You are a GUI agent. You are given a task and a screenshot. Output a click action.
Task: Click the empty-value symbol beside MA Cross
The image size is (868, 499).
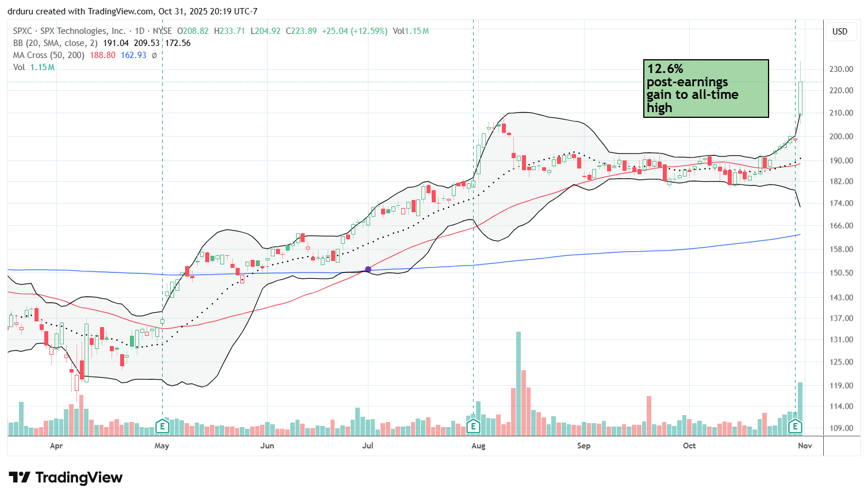154,55
